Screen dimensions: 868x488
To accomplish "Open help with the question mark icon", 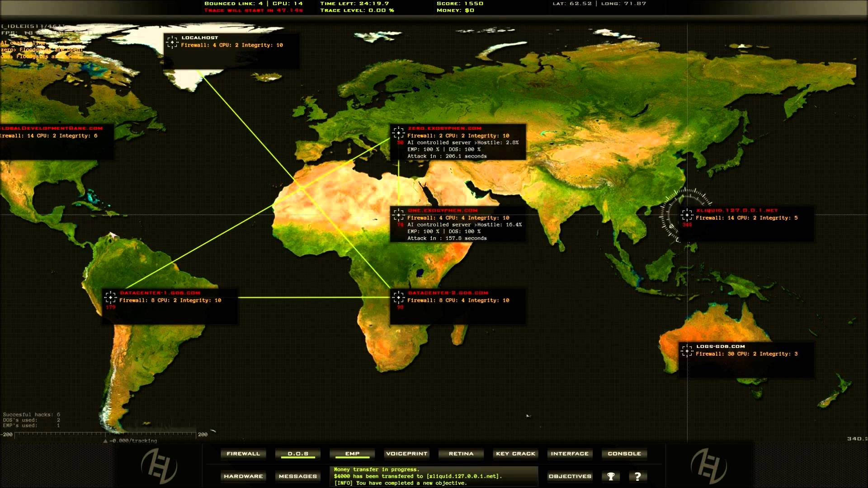I will [638, 476].
